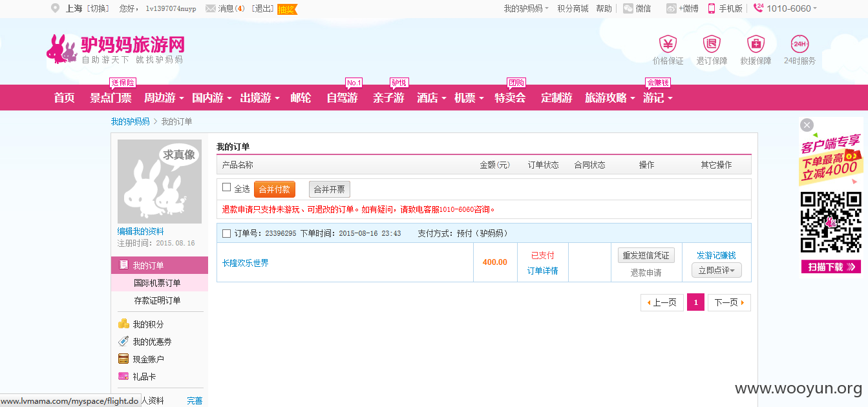
Task: Click the 切换 city switch link
Action: point(98,8)
